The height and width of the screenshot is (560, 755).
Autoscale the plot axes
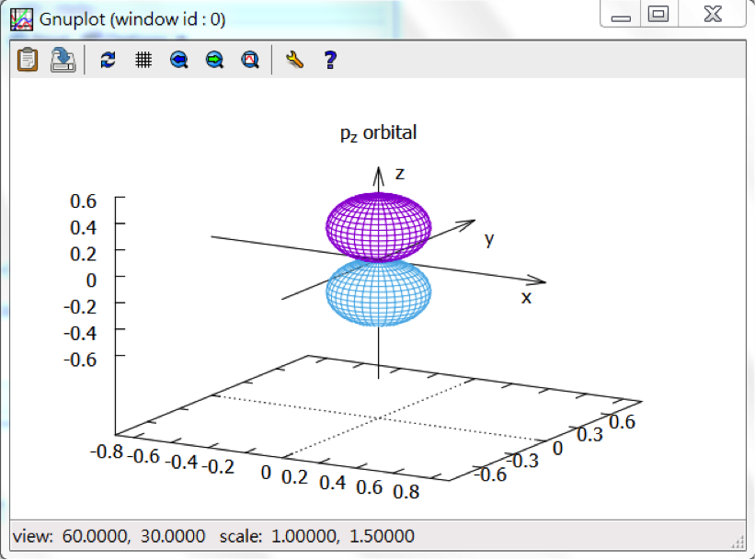pos(250,61)
